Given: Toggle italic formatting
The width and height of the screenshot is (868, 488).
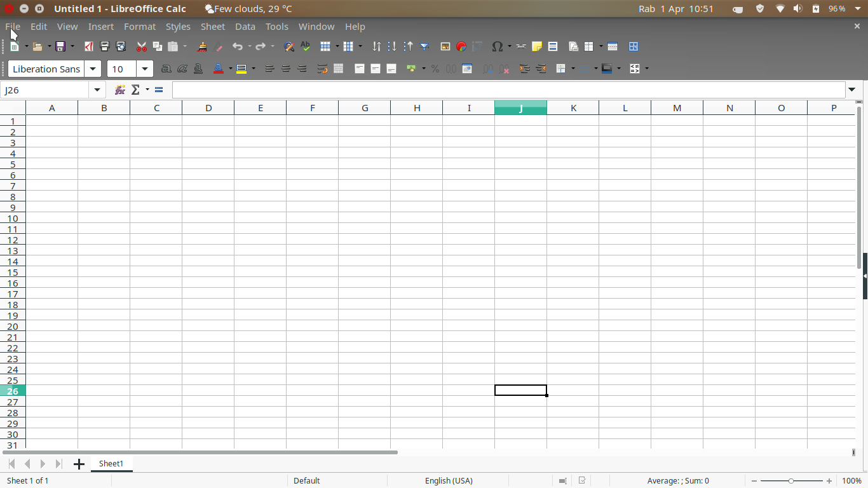Looking at the screenshot, I should pyautogui.click(x=182, y=69).
